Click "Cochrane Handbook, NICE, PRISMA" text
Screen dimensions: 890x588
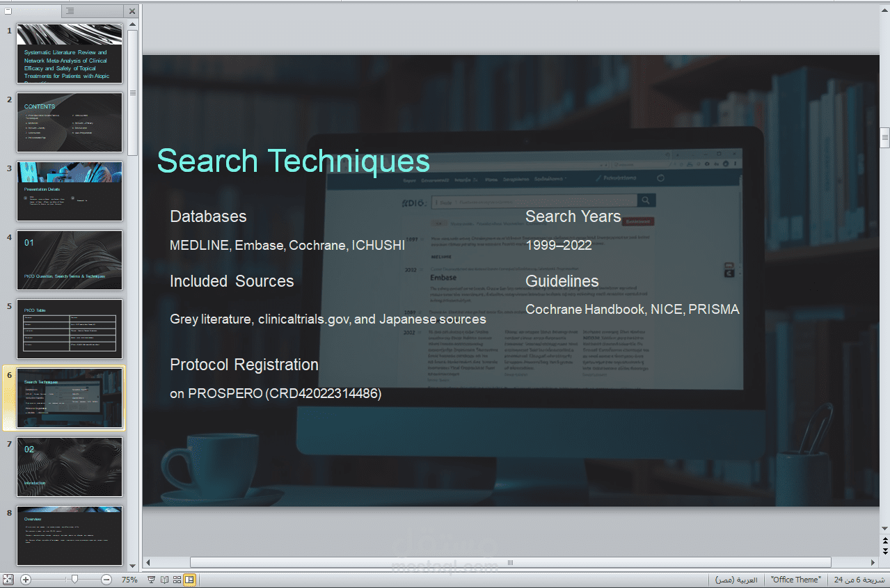(x=633, y=310)
